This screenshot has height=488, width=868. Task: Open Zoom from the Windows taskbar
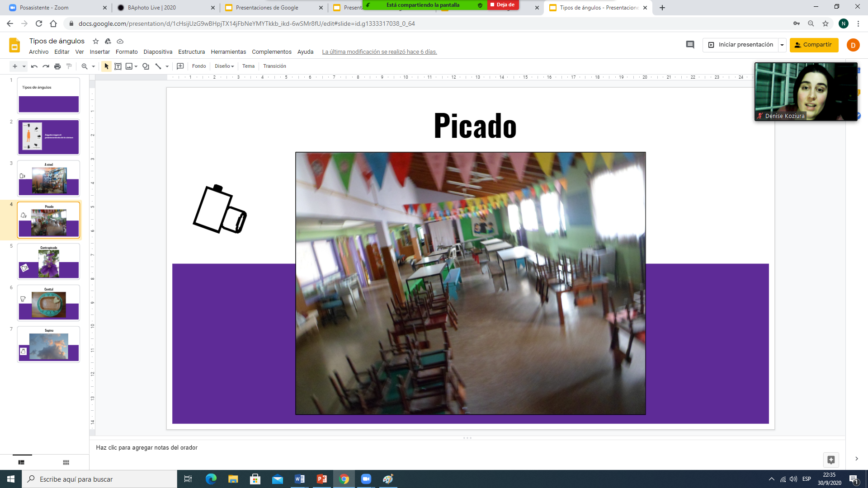click(x=366, y=479)
